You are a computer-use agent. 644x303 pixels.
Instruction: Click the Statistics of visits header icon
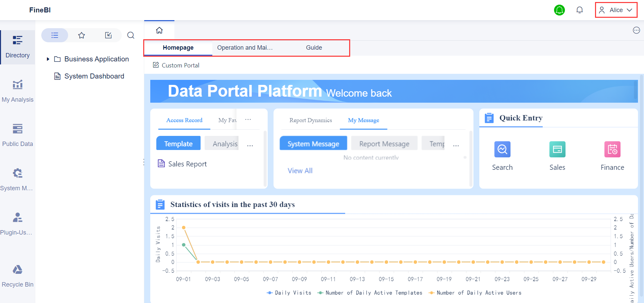coord(160,204)
